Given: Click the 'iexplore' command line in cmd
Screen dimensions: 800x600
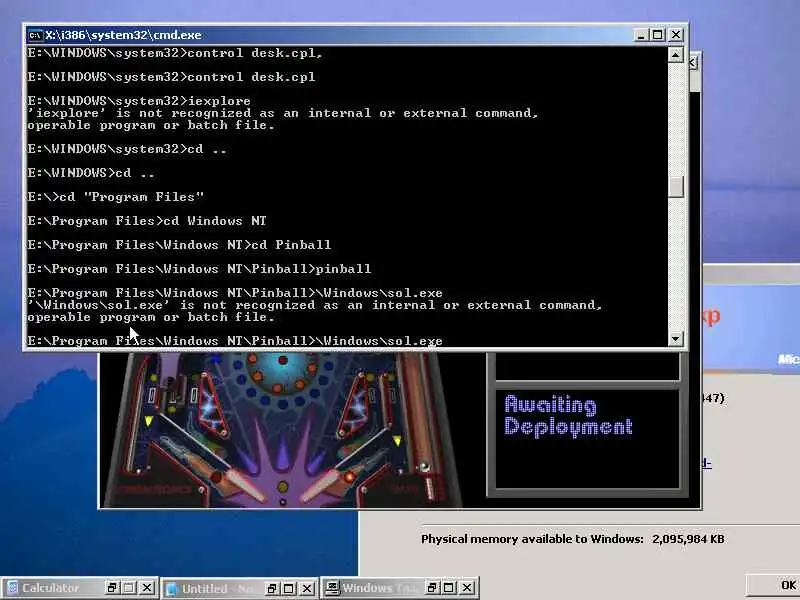Looking at the screenshot, I should pyautogui.click(x=139, y=101).
